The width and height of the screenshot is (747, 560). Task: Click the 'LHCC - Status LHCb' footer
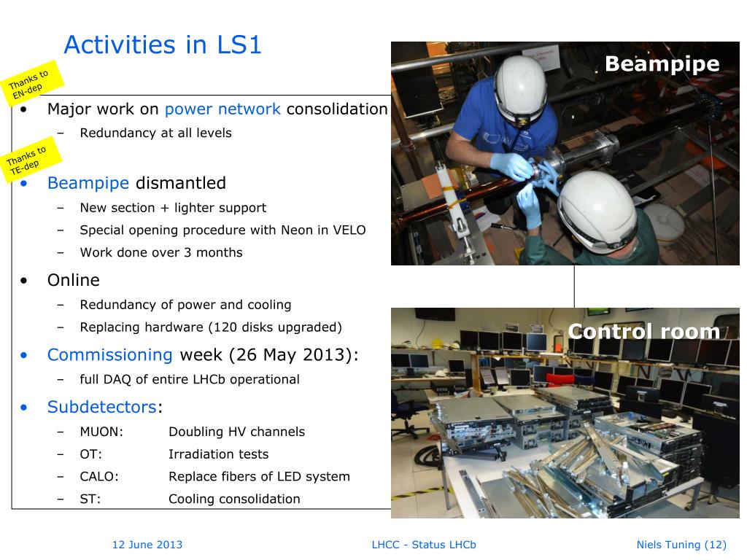pos(424,545)
